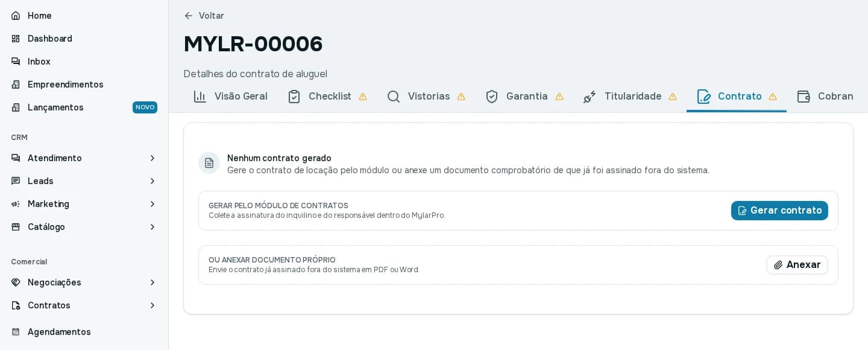
Task: Go back via the Voltar link
Action: point(204,16)
